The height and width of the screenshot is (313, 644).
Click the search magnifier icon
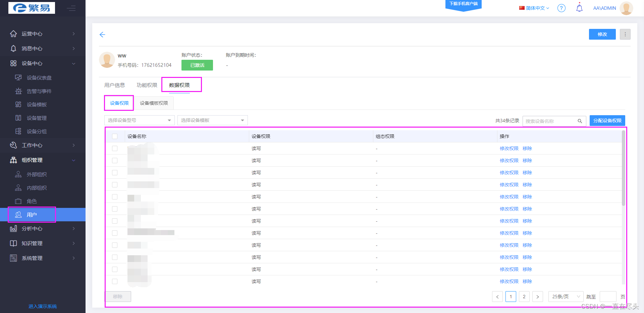580,121
